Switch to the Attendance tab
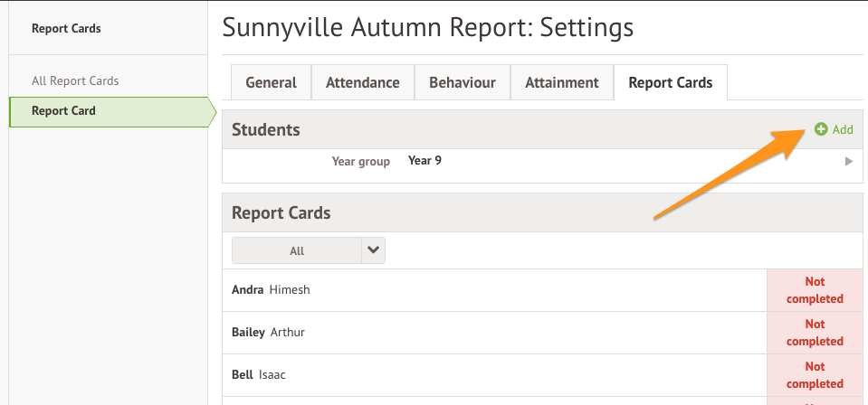Screen dimensions: 868x405 tap(363, 82)
